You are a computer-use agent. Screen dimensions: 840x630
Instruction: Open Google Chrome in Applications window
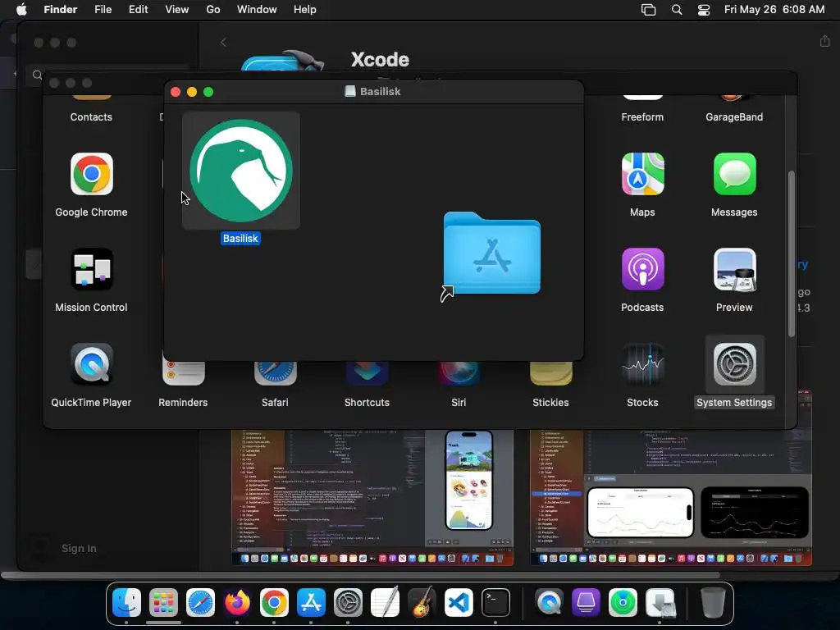(x=92, y=174)
